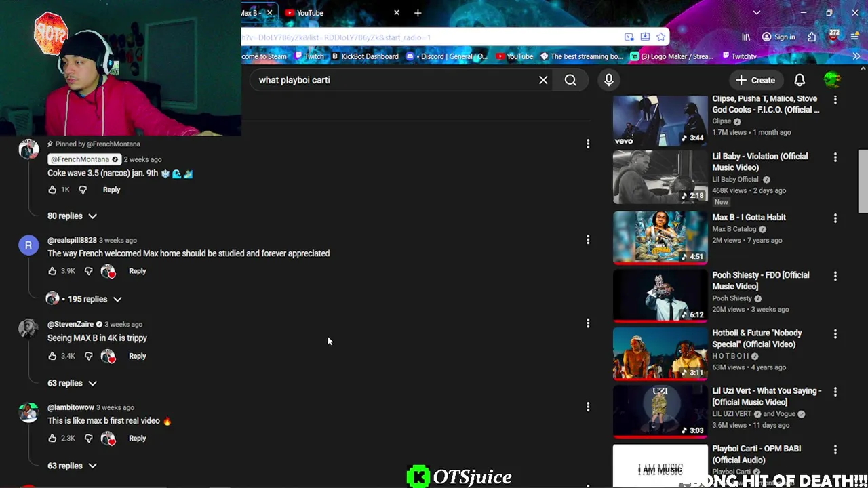The height and width of the screenshot is (488, 868).
Task: Reply to the @realspill8828 comment
Action: (x=137, y=271)
